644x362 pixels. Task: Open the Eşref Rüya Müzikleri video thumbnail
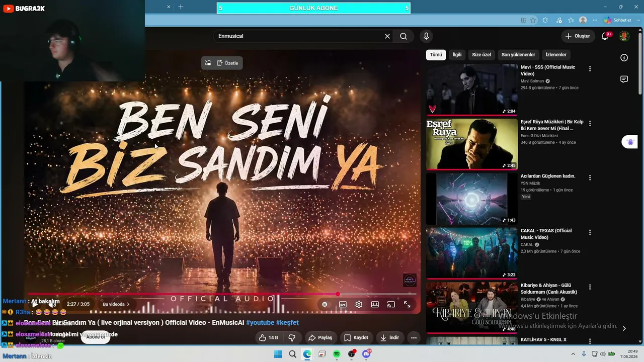(x=472, y=144)
